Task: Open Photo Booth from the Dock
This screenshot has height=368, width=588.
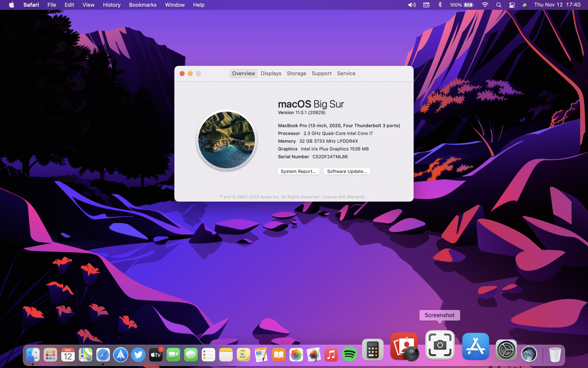Action: click(x=405, y=347)
